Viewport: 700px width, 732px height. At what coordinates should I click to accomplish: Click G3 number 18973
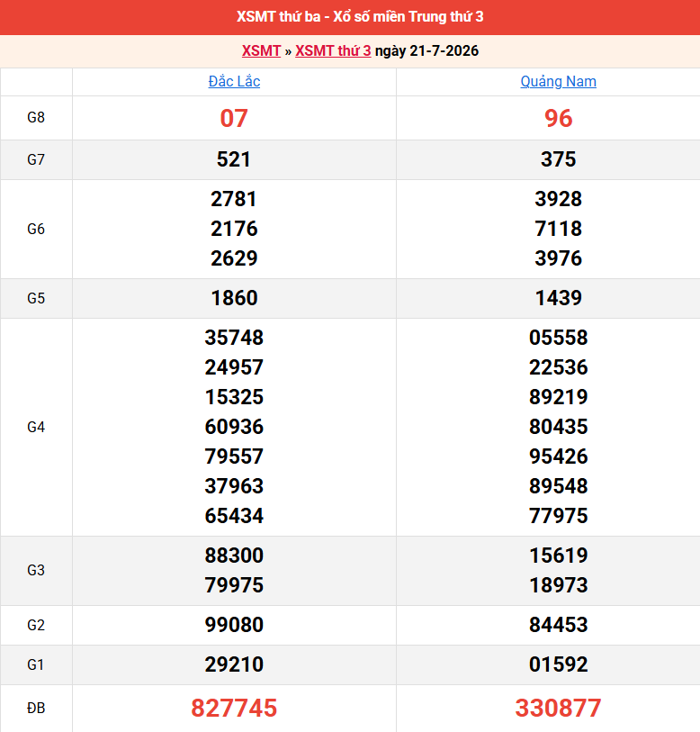(x=558, y=585)
